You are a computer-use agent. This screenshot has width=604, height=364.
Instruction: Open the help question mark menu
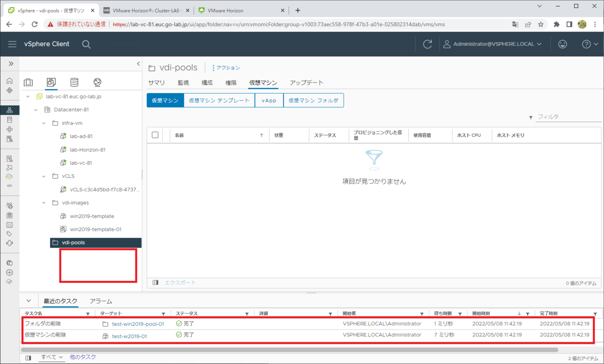(x=589, y=44)
